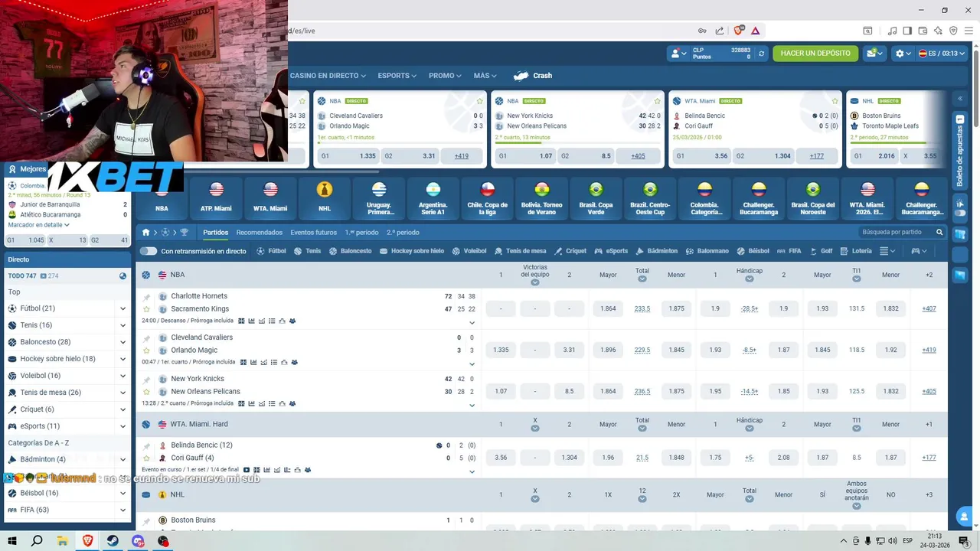Star the New York Knicks featured card
The width and height of the screenshot is (980, 551).
pyautogui.click(x=658, y=101)
